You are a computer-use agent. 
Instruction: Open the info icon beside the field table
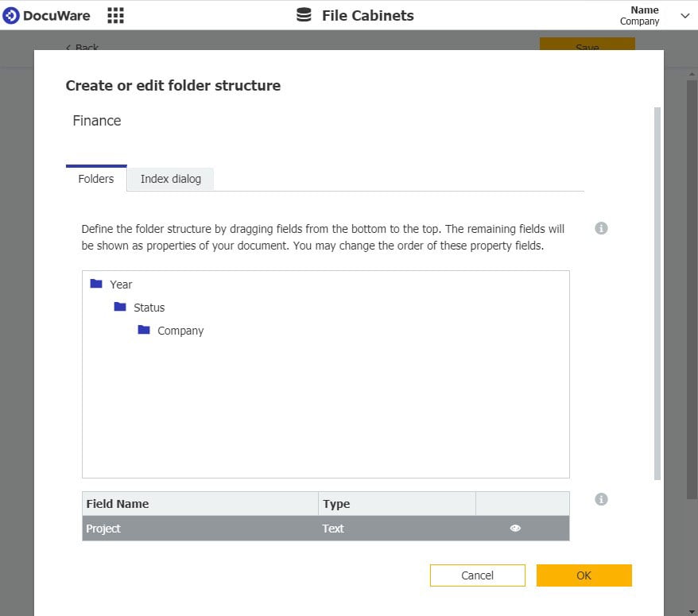point(602,499)
